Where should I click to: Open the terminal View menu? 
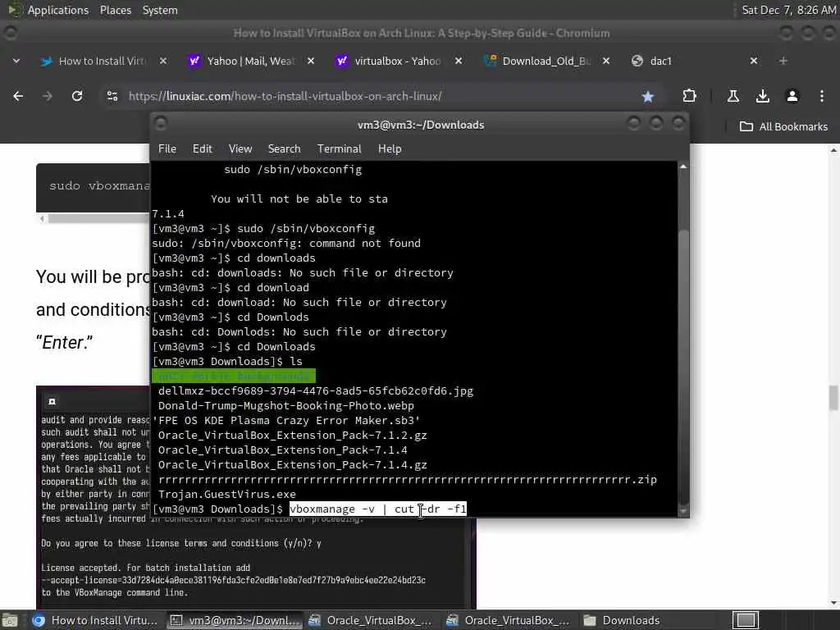(240, 149)
